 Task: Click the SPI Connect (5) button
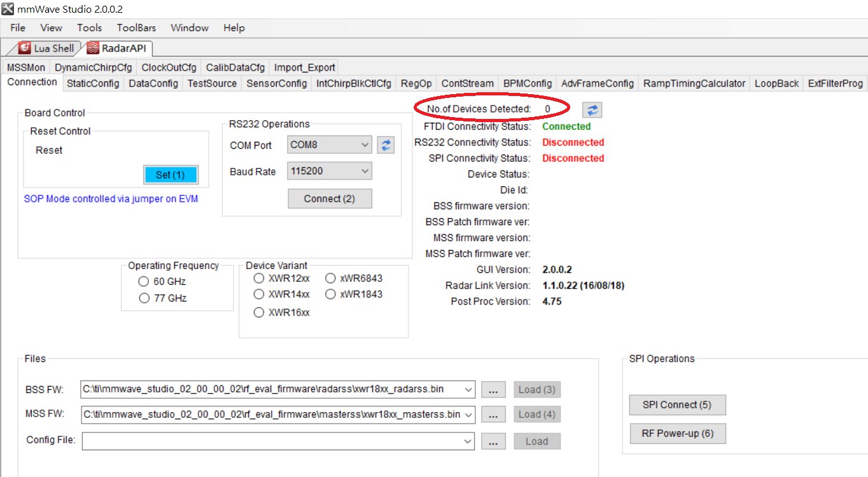[677, 405]
